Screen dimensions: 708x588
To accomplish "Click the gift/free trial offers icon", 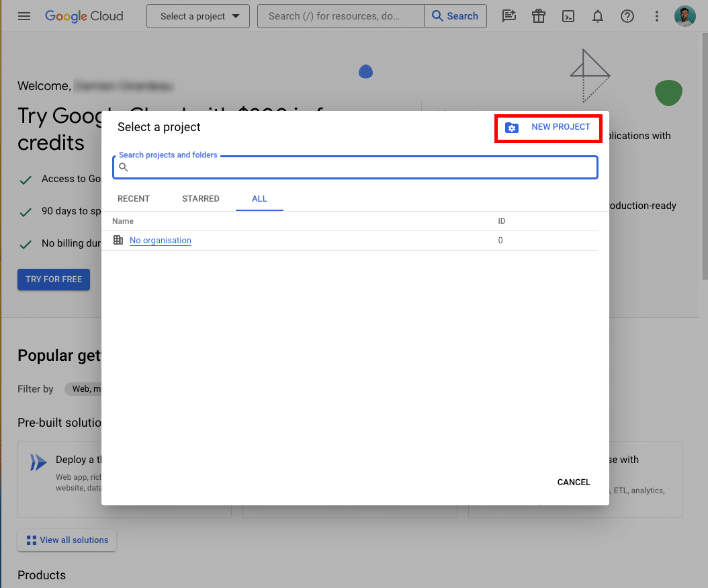I will coord(538,16).
